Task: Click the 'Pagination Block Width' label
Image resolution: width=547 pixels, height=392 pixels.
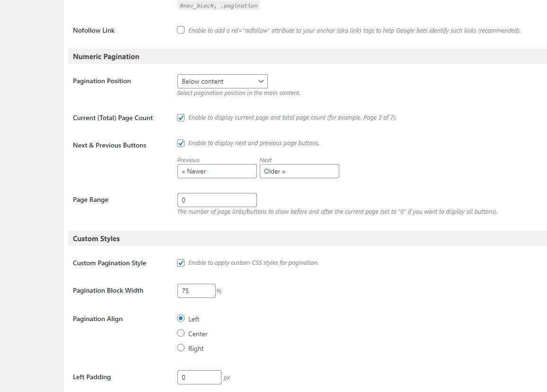Action: 108,290
